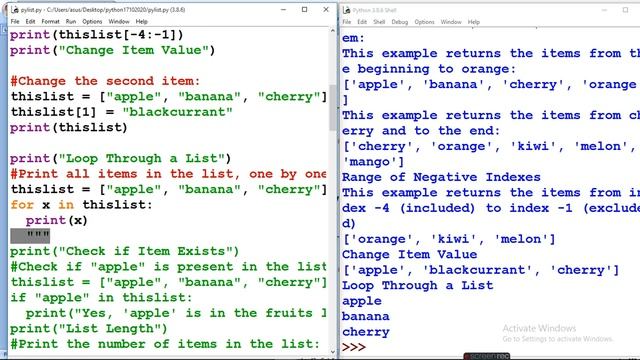Close the pylist.py editor window
The image size is (640, 360).
326,9
